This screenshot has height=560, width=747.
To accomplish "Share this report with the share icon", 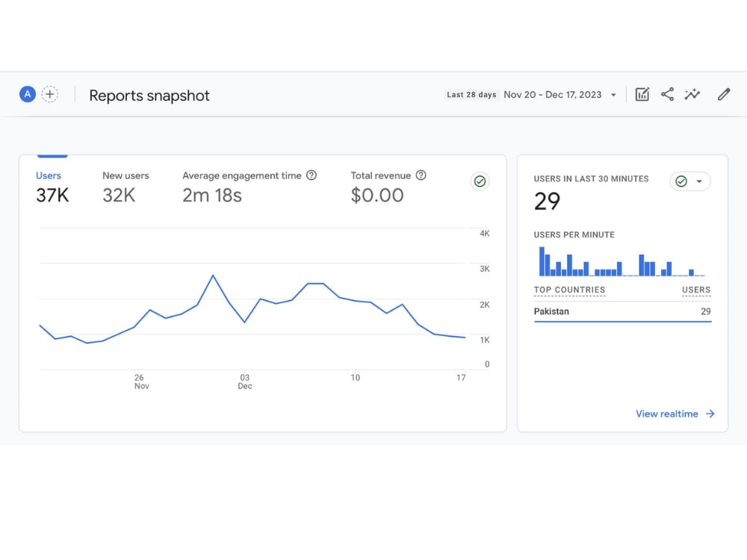I will coord(667,94).
